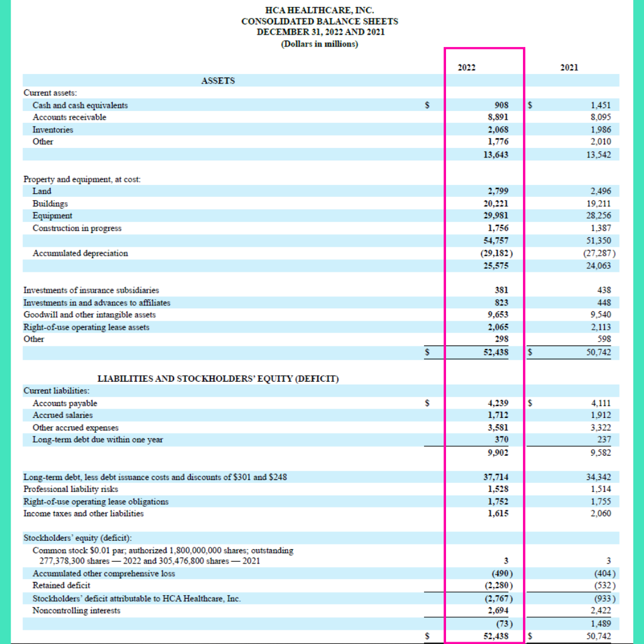Select 'Right-of-use operating lease obligations' label
This screenshot has width=644, height=644.
[96, 502]
